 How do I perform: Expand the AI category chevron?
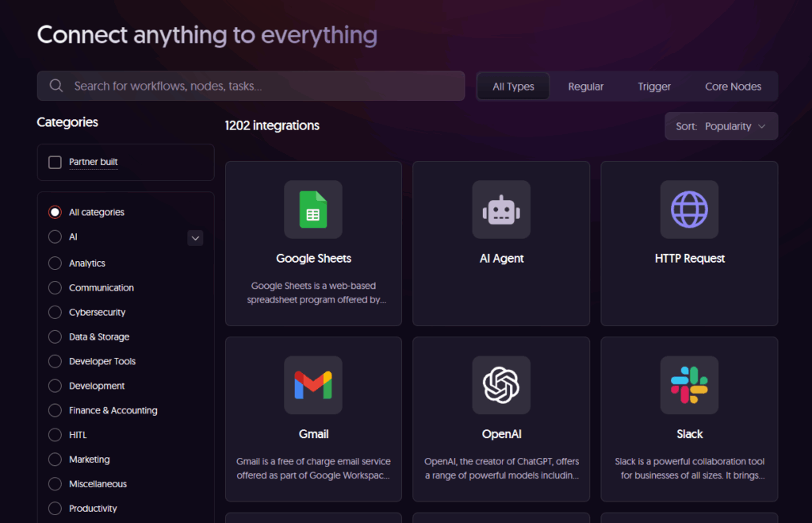point(195,237)
